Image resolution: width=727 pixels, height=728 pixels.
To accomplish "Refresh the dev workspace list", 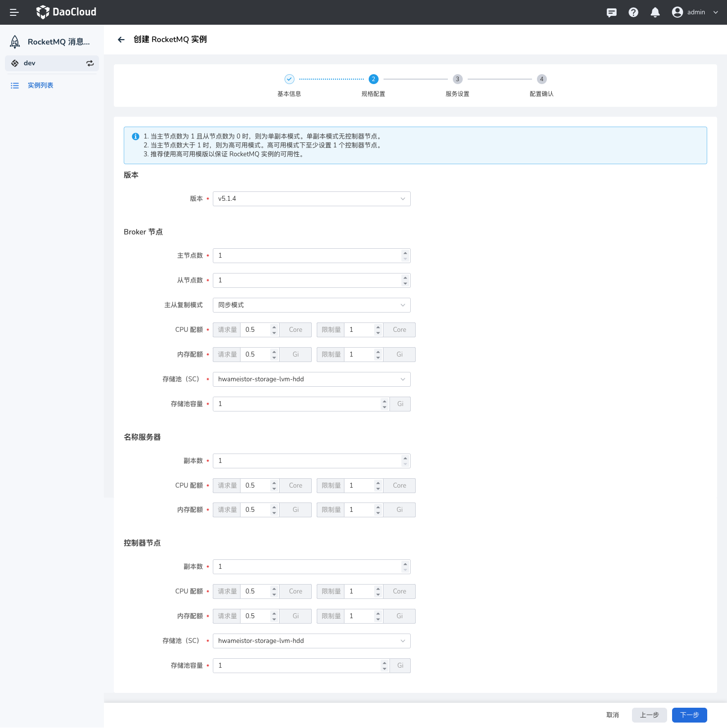I will 90,63.
